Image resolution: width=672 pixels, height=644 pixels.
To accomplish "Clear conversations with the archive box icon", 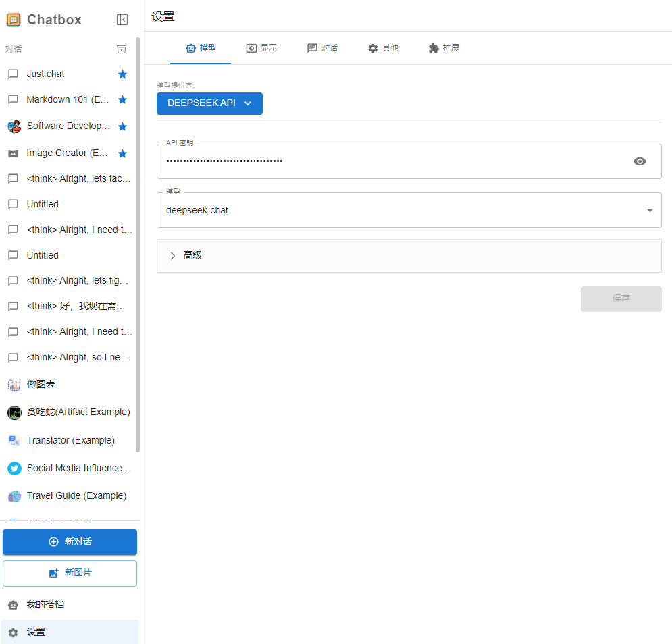I will (x=122, y=49).
